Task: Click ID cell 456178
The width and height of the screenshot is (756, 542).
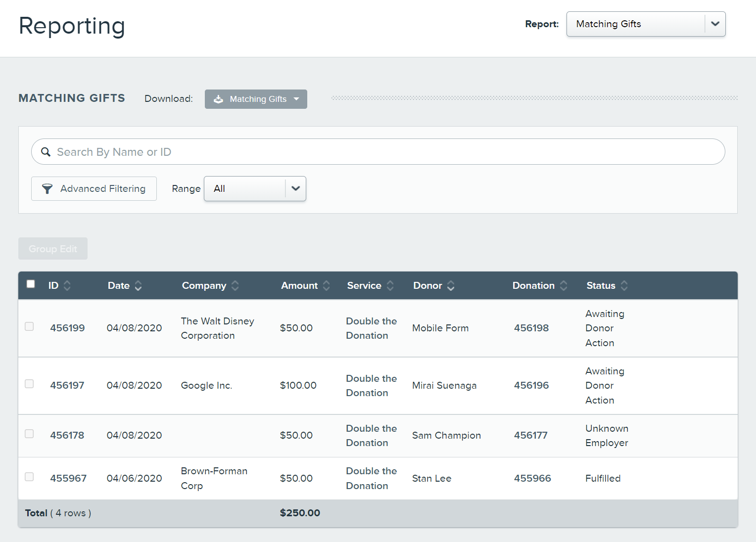Action: click(x=67, y=435)
